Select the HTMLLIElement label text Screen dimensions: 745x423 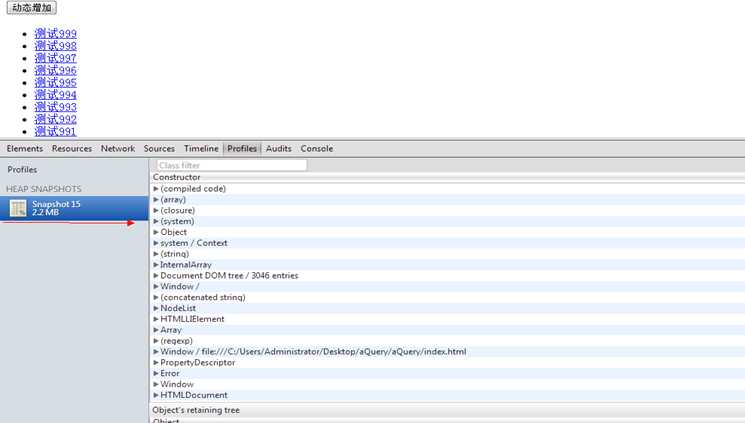pos(192,319)
